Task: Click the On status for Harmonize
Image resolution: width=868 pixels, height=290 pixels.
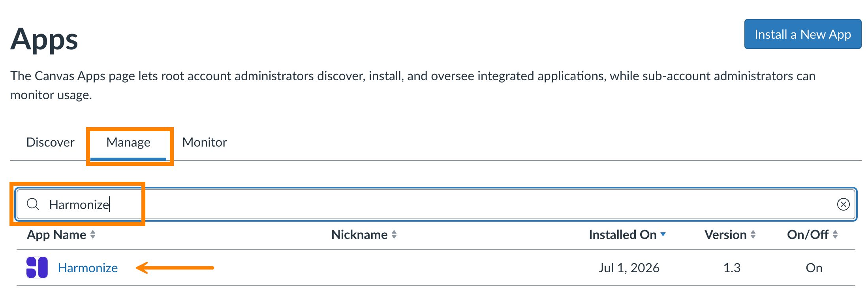Action: 814,268
